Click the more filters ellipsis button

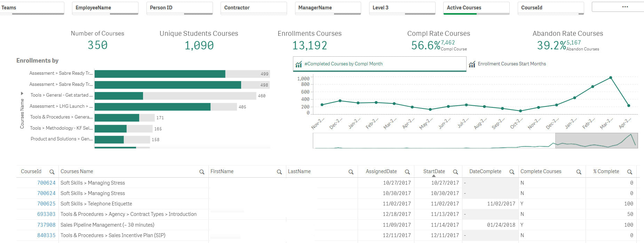pos(625,7)
